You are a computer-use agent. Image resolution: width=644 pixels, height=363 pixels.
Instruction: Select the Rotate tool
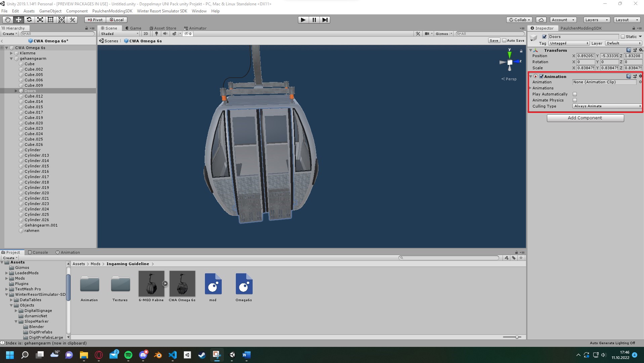click(29, 20)
